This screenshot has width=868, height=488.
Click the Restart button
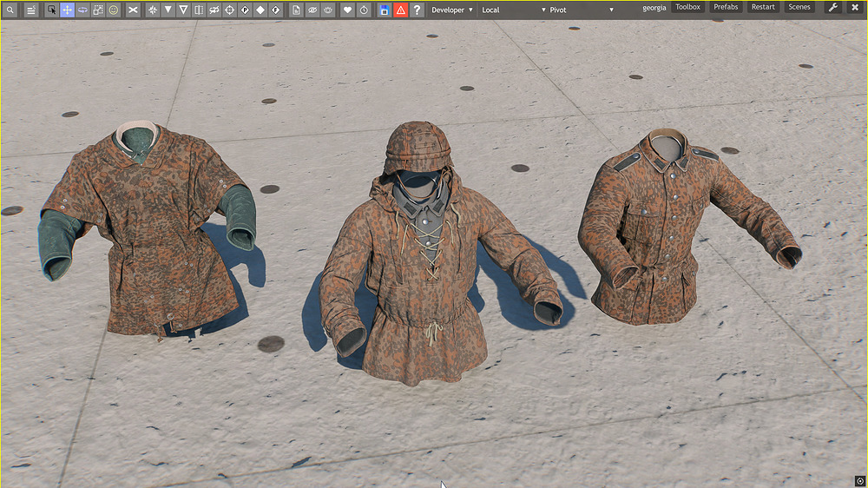click(763, 7)
